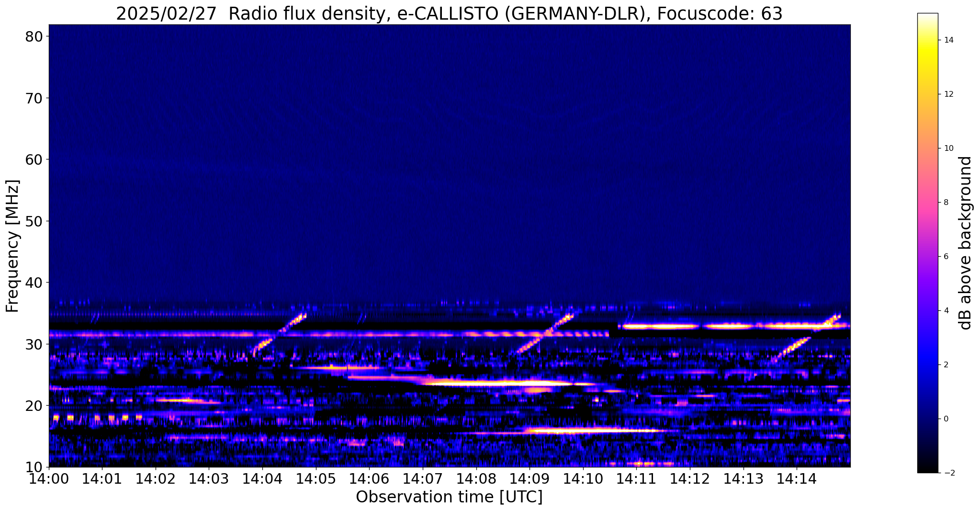Click the 30 MHz frequency tick label
Screen dimensions: 980x511
coord(34,344)
